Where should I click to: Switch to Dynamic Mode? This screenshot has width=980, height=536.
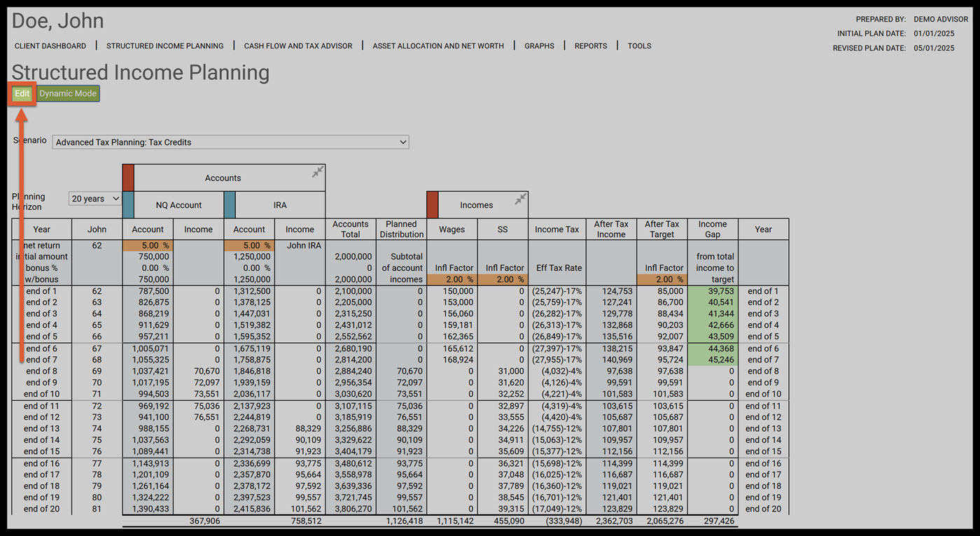(68, 94)
